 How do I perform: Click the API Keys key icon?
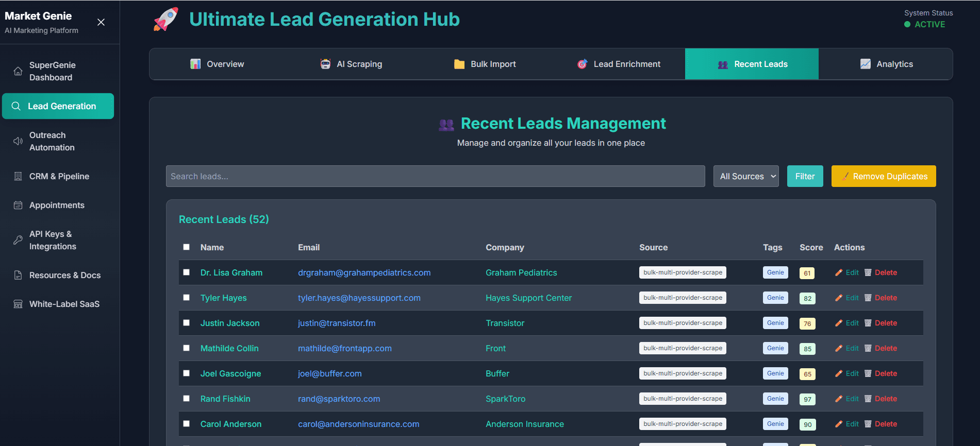click(x=18, y=240)
